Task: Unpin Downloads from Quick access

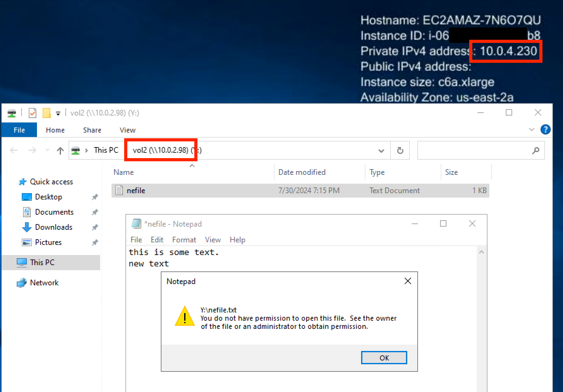Action: click(95, 227)
